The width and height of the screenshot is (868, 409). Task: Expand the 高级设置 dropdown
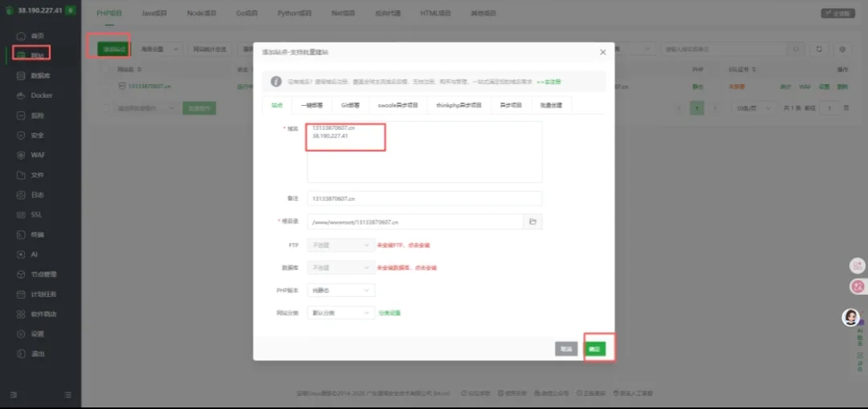(x=159, y=49)
